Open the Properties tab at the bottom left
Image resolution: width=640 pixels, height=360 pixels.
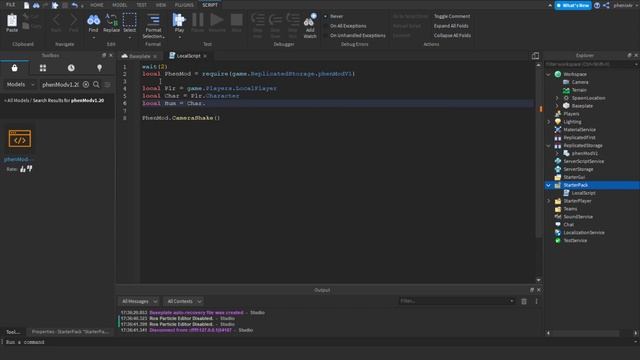coord(70,332)
